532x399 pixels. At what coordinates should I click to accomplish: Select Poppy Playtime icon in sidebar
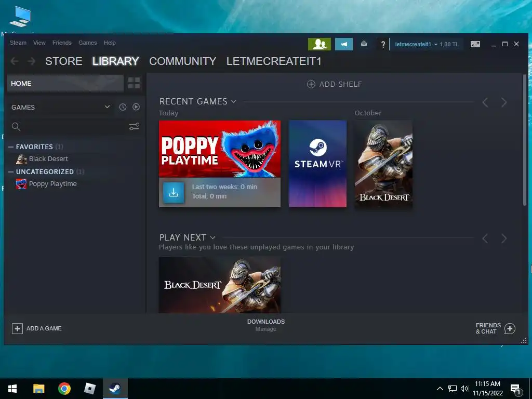[x=21, y=184]
